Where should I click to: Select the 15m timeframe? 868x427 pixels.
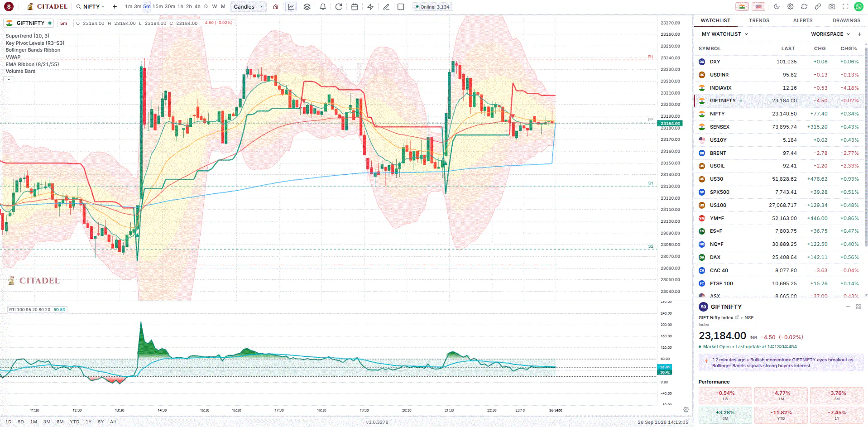pos(158,7)
